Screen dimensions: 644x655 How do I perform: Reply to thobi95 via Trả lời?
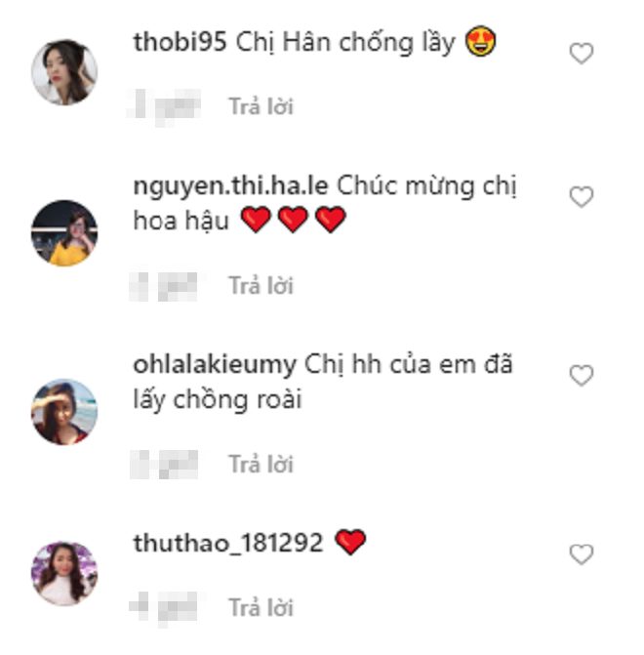point(262,106)
